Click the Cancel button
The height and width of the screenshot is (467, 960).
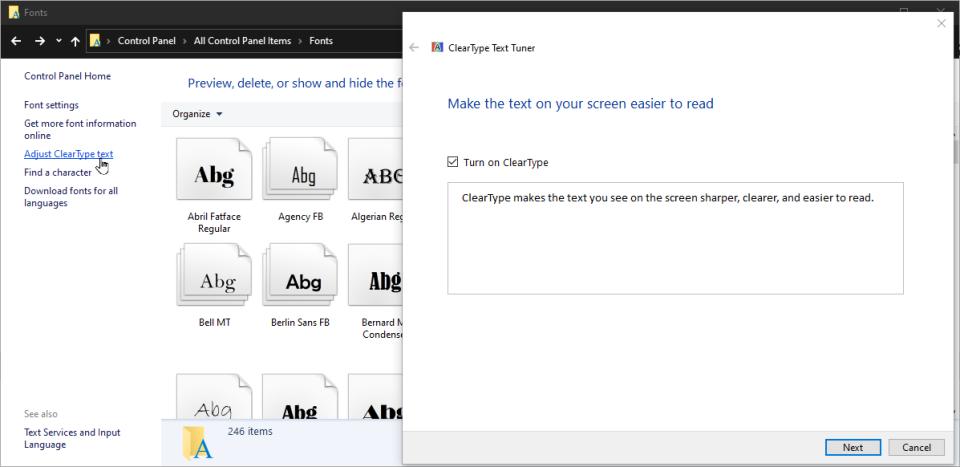tap(917, 447)
